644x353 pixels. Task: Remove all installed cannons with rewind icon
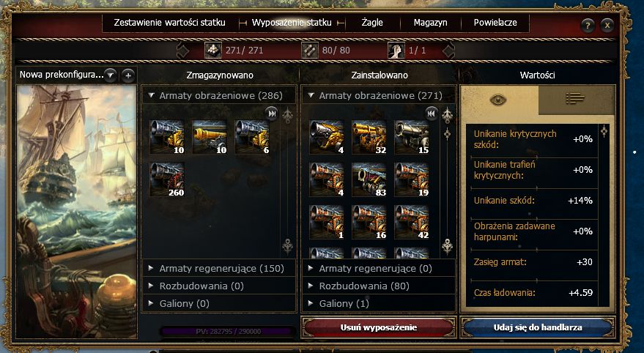[x=432, y=114]
